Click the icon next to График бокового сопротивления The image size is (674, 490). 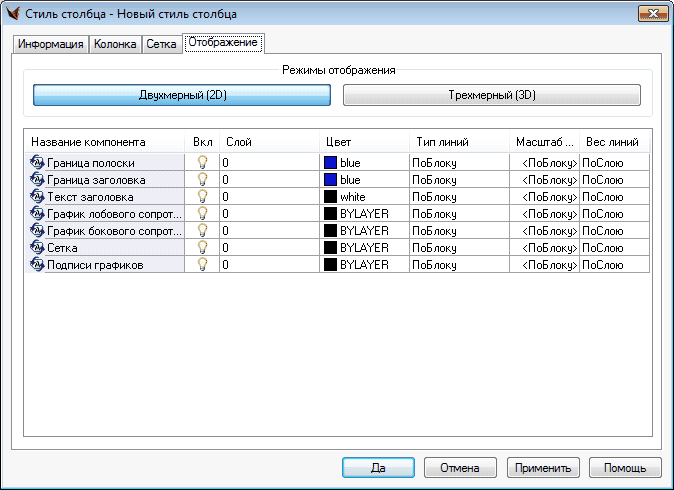coord(39,230)
